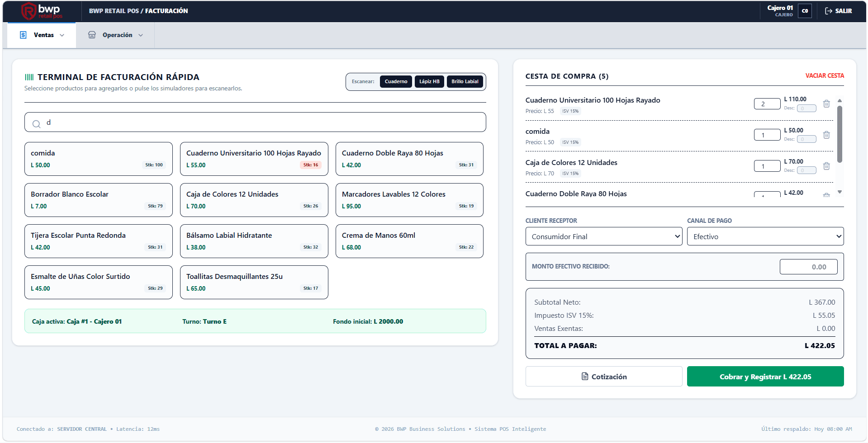Add Esmalte de Uñas Color Surtido product

click(99, 282)
